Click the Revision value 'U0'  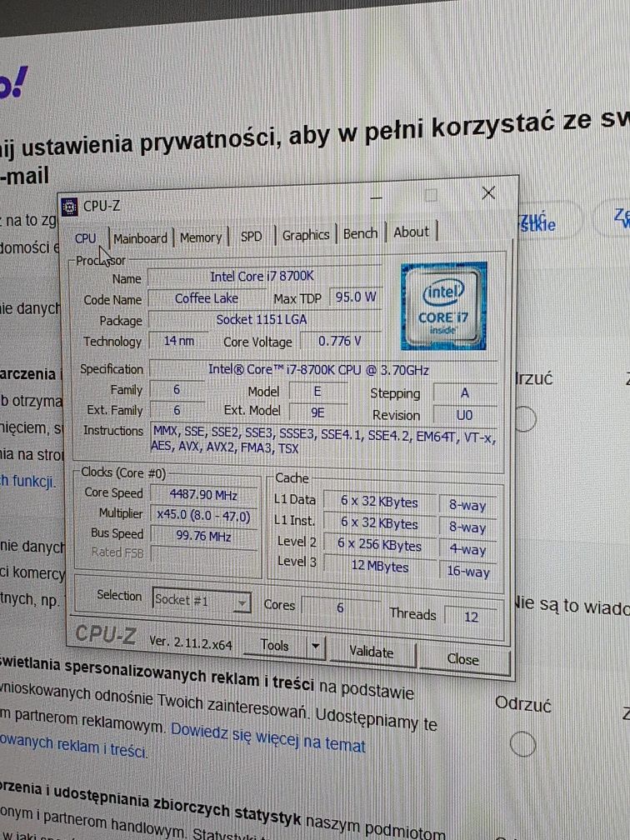(464, 415)
